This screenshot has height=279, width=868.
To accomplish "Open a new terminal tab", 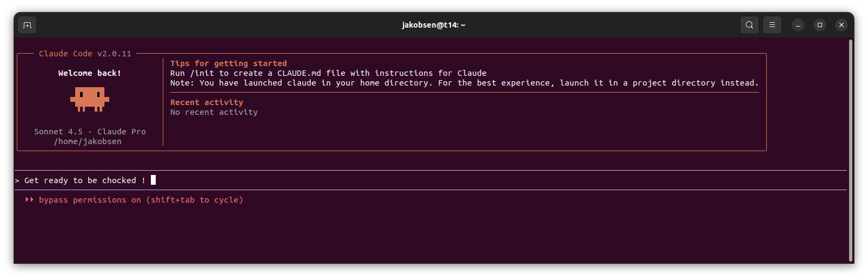I will [x=27, y=25].
